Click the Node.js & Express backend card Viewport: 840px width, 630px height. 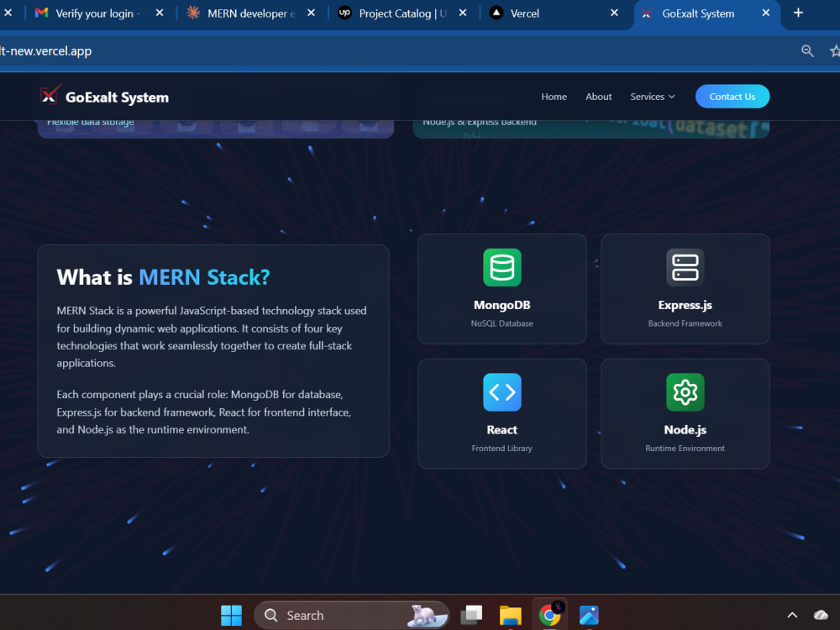pos(591,129)
